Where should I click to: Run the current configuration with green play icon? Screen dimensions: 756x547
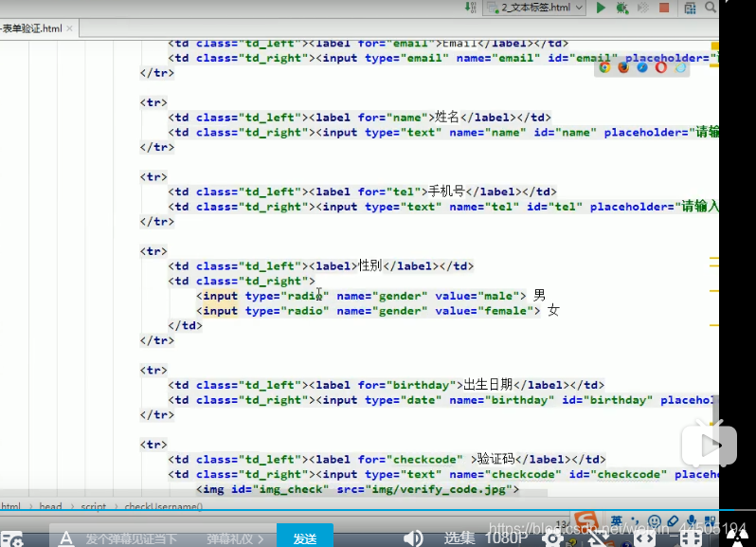point(601,8)
